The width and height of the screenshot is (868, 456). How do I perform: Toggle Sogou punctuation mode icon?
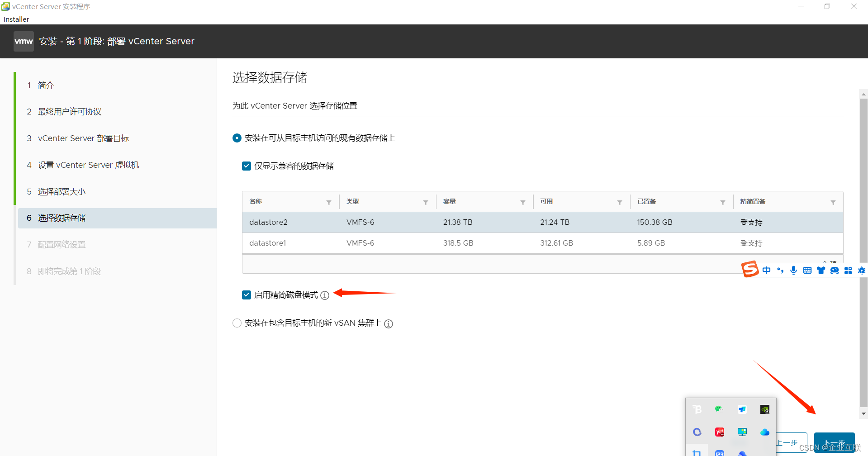coord(780,270)
